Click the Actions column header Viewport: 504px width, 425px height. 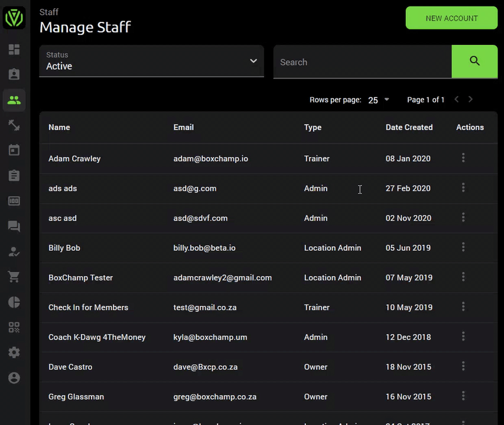click(x=470, y=127)
